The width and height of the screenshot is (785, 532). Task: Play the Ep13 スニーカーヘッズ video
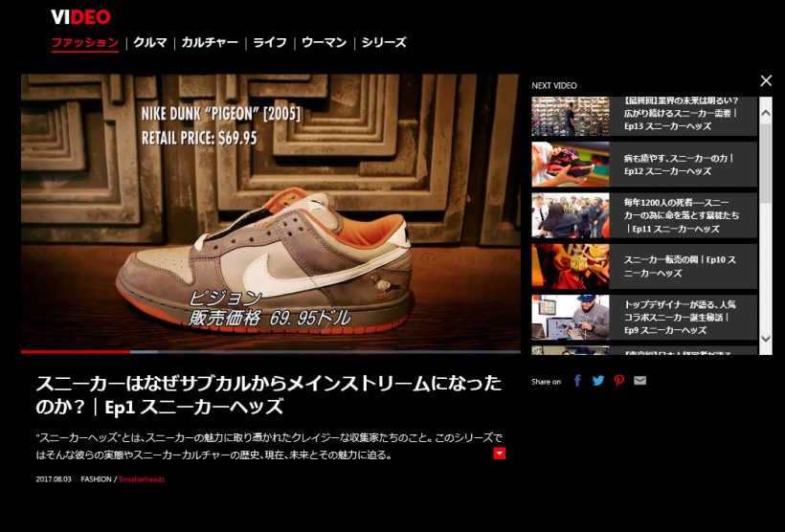click(681, 113)
